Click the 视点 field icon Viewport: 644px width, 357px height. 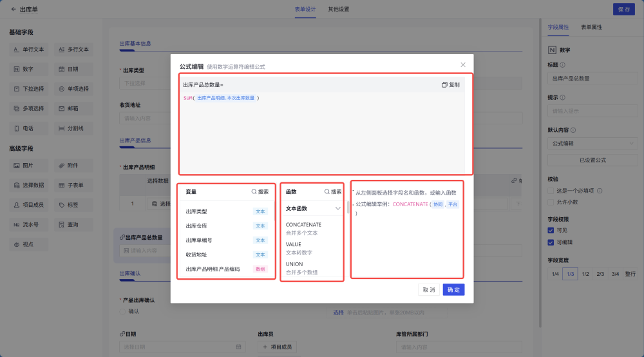(17, 245)
